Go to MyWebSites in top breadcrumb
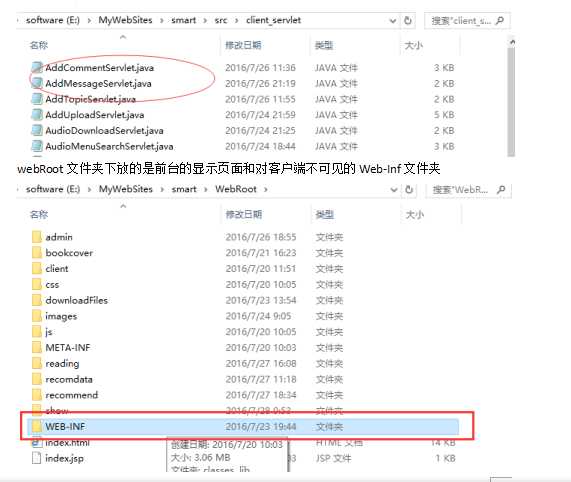This screenshot has width=571, height=482. tap(125, 20)
